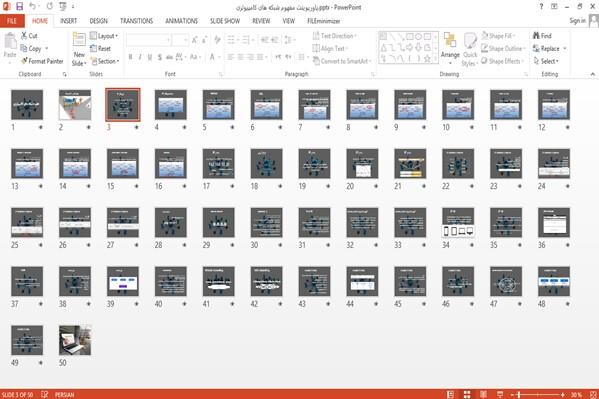Click the zoom out minus button
This screenshot has height=399, width=599.
click(513, 394)
